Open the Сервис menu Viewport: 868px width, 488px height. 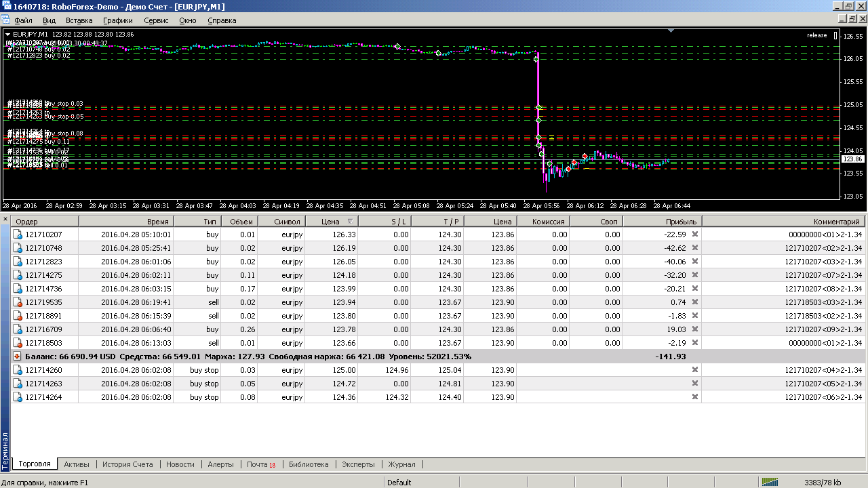(157, 20)
